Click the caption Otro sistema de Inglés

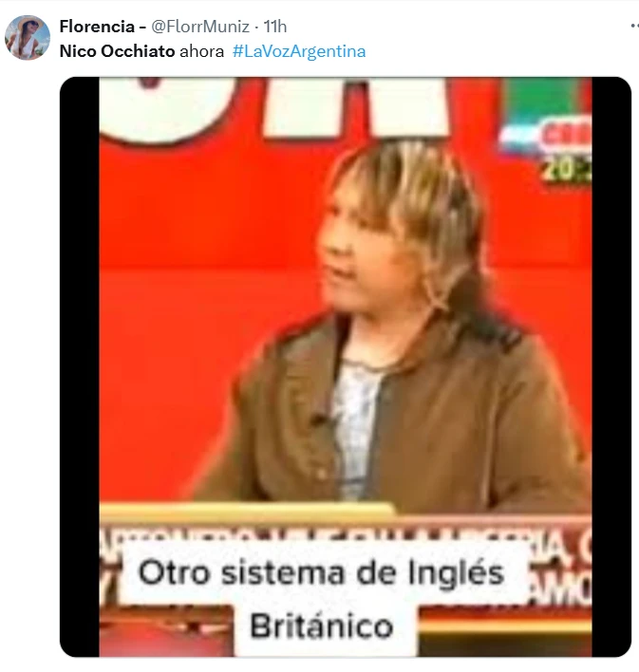pyautogui.click(x=321, y=572)
